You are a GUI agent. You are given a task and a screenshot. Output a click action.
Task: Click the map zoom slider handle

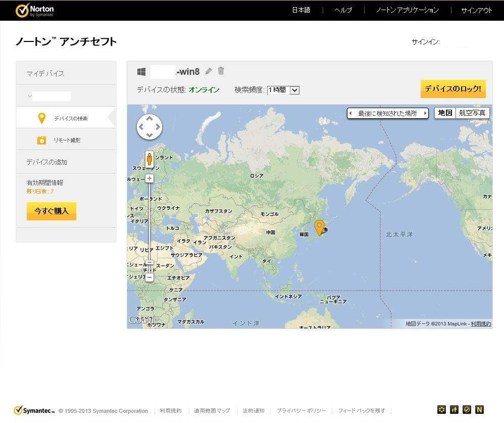(x=149, y=262)
